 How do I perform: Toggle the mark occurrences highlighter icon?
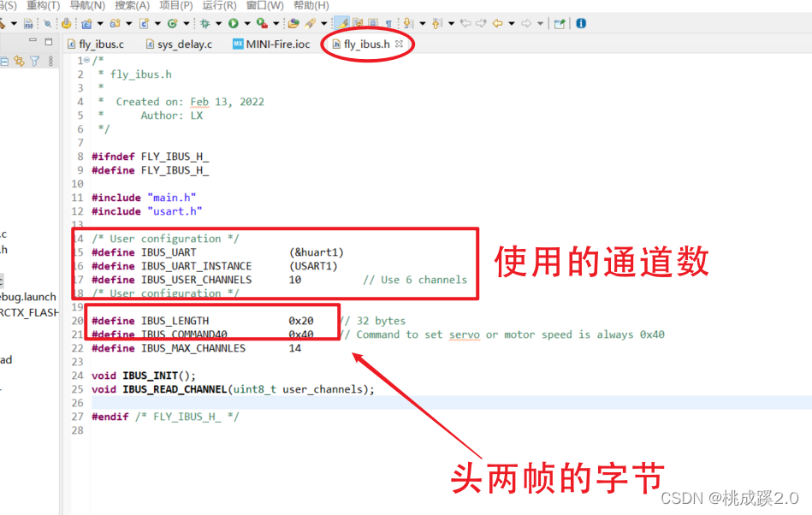click(341, 23)
